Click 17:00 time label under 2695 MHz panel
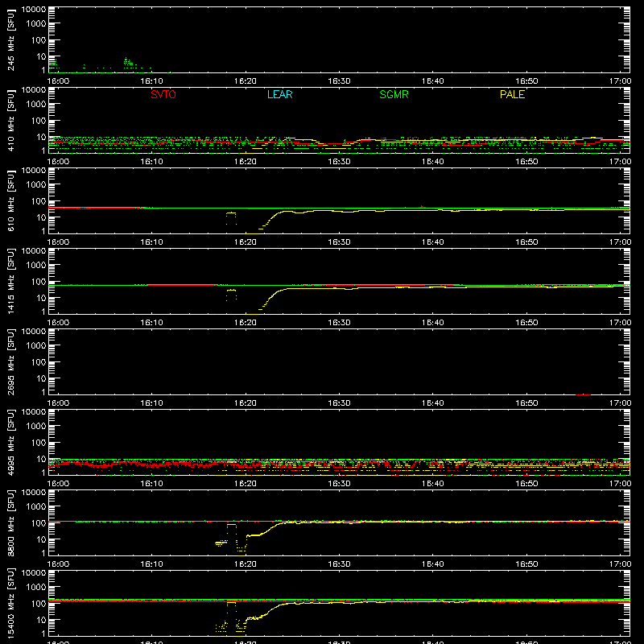Viewport: 644px width, 644px height. point(620,403)
